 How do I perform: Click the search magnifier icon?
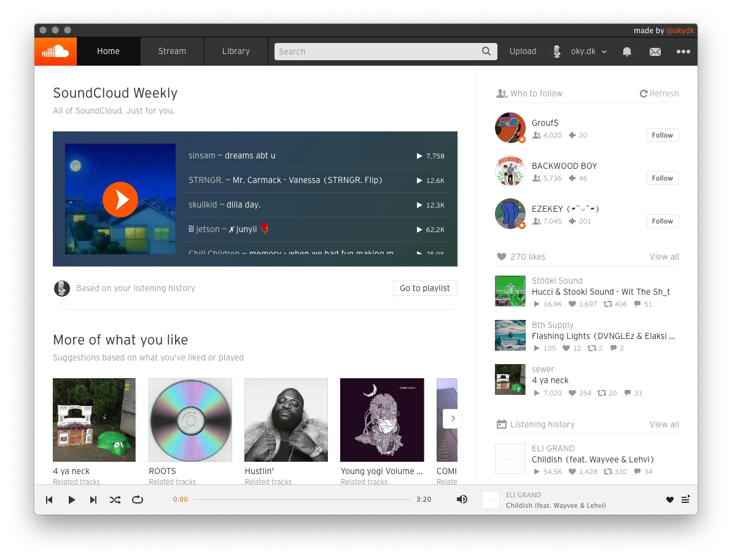tap(486, 52)
